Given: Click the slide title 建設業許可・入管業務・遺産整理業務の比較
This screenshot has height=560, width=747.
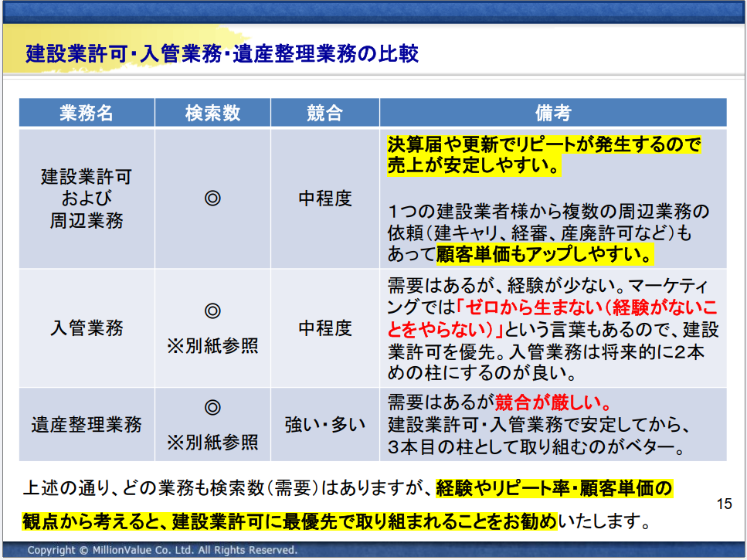Looking at the screenshot, I should [222, 53].
